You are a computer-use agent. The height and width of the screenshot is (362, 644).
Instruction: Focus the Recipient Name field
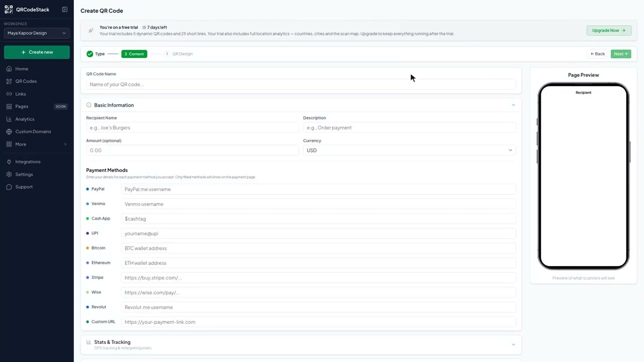click(193, 128)
